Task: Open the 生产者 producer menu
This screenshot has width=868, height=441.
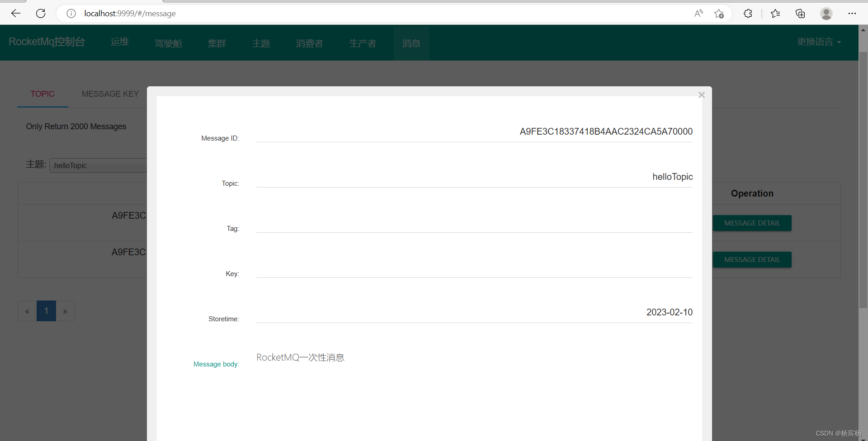Action: tap(363, 43)
